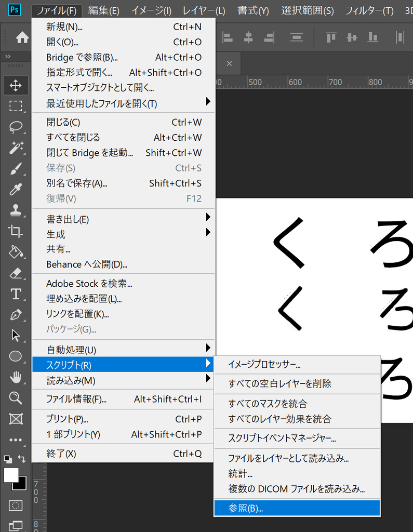Select the Path Selection arrow tool
Viewport: 413px width, 532px height.
pos(16,336)
